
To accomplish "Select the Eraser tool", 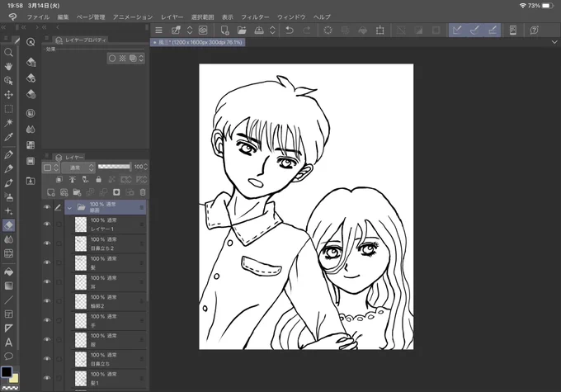I will (x=8, y=225).
